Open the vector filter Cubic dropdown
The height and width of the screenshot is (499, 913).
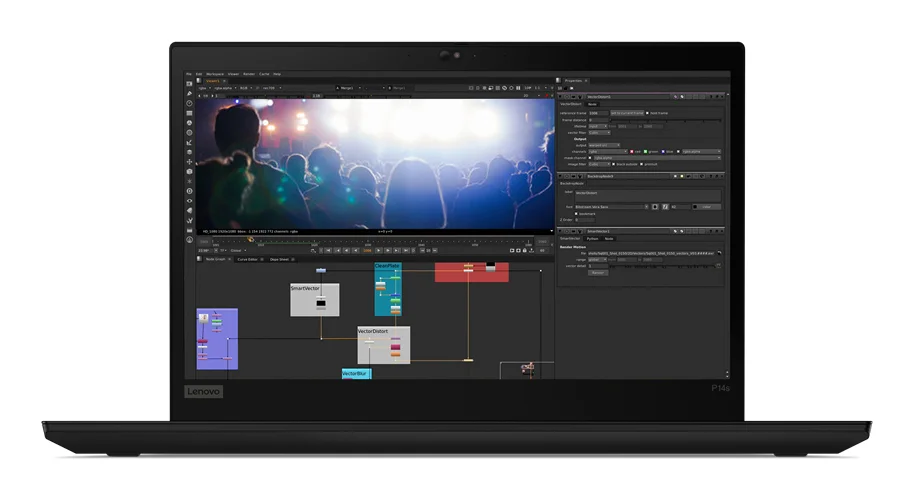coord(600,133)
